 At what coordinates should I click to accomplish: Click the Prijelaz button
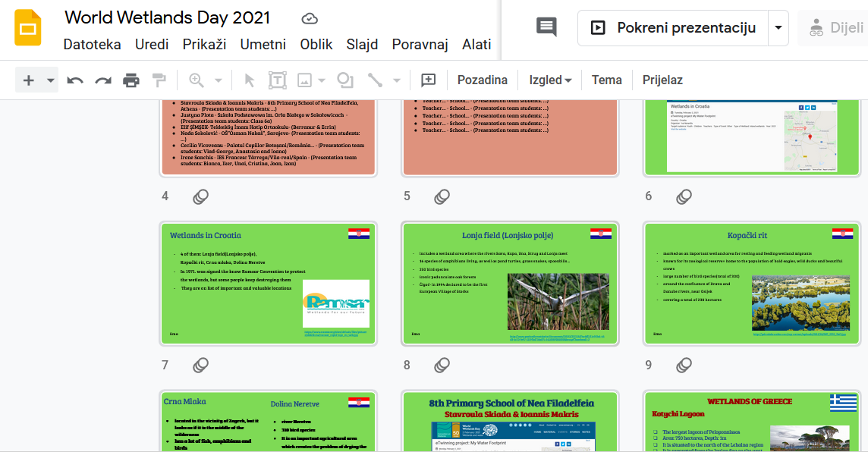(662, 80)
